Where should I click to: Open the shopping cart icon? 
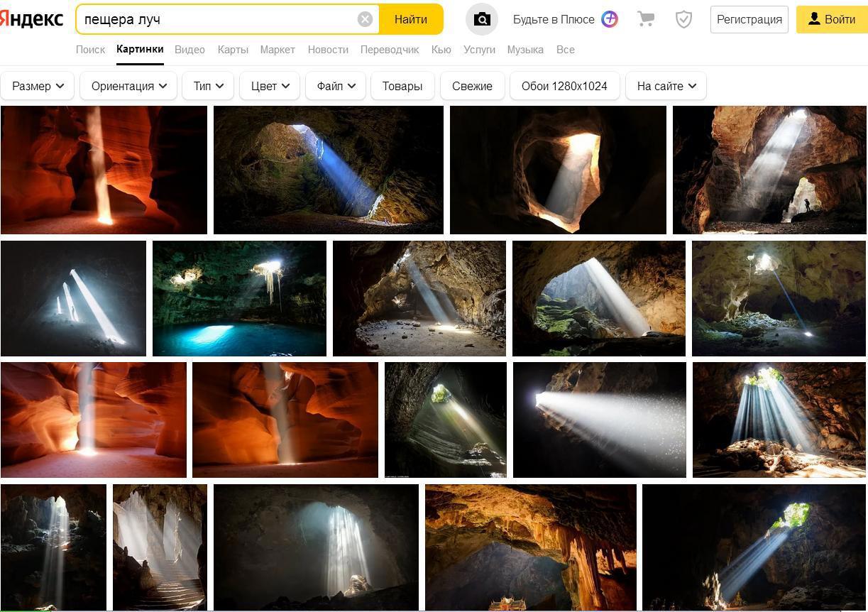(646, 19)
